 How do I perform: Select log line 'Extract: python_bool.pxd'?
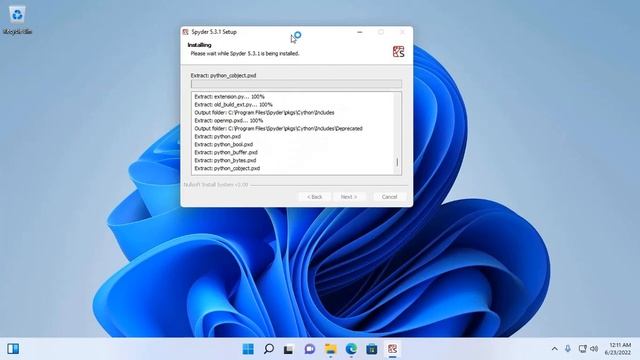pos(224,144)
